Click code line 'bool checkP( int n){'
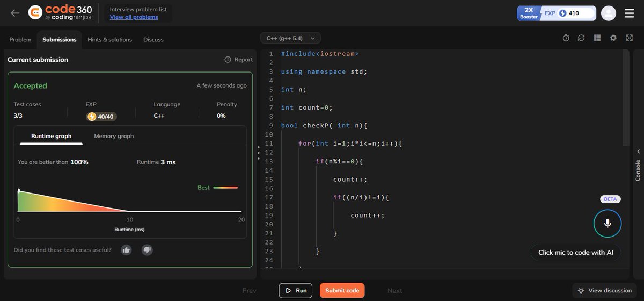Viewport: 644px width, 301px height. [324, 125]
